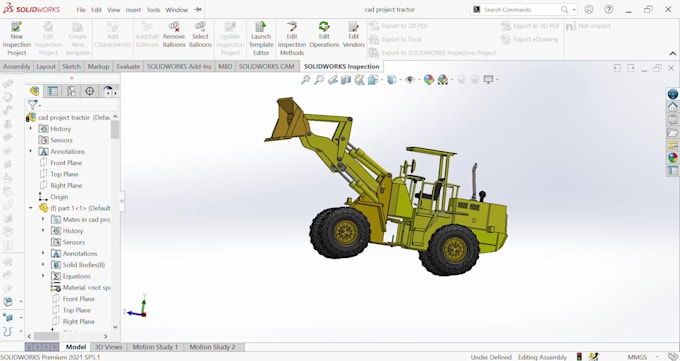Screen dimensions: 680x361
Task: Click tree horizontal scroll right arrow
Action: [105, 336]
